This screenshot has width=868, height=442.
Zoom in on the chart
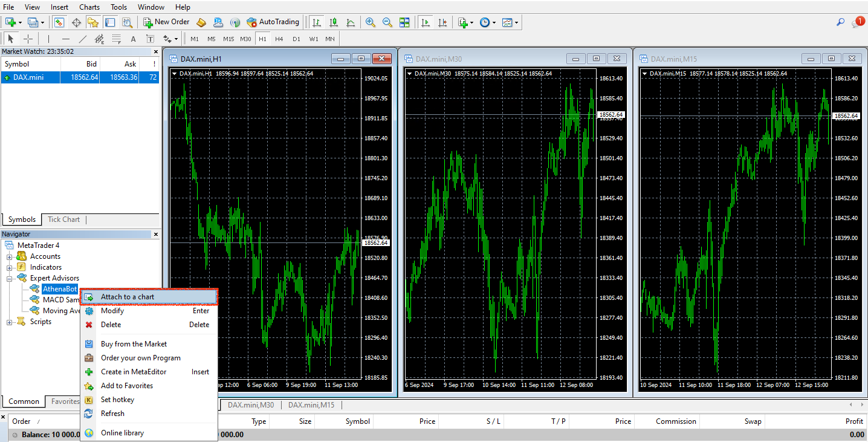point(371,22)
